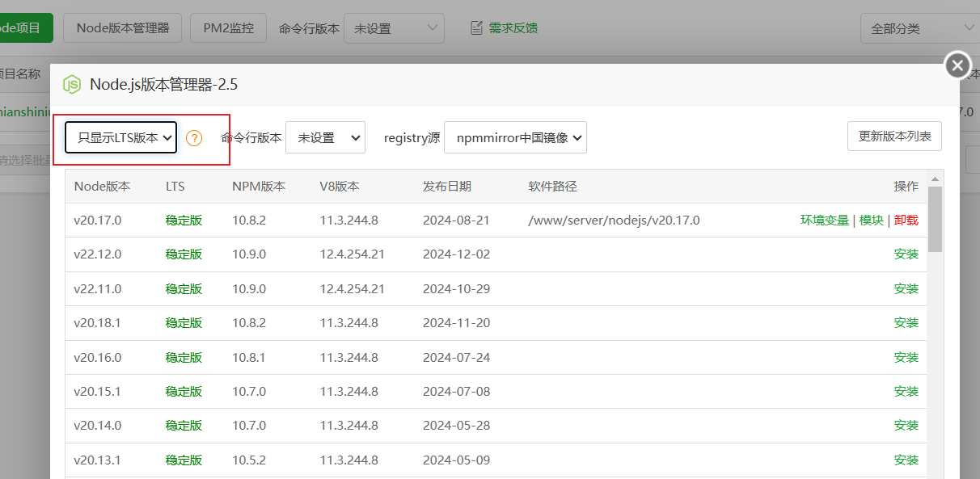Click the v20.13.1 version cell
The width and height of the screenshot is (980, 479).
click(98, 460)
